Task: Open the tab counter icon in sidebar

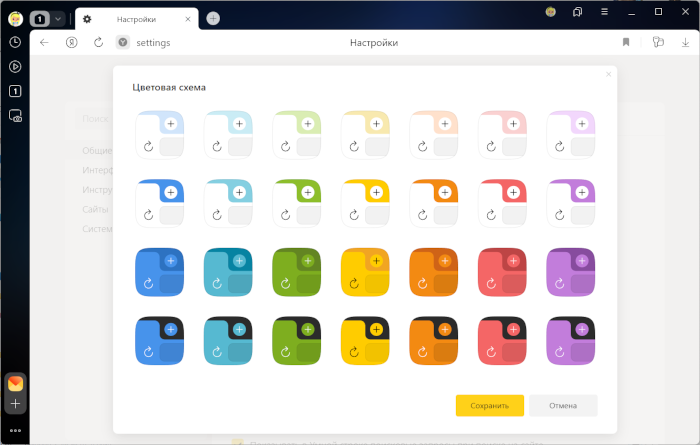Action: click(15, 91)
